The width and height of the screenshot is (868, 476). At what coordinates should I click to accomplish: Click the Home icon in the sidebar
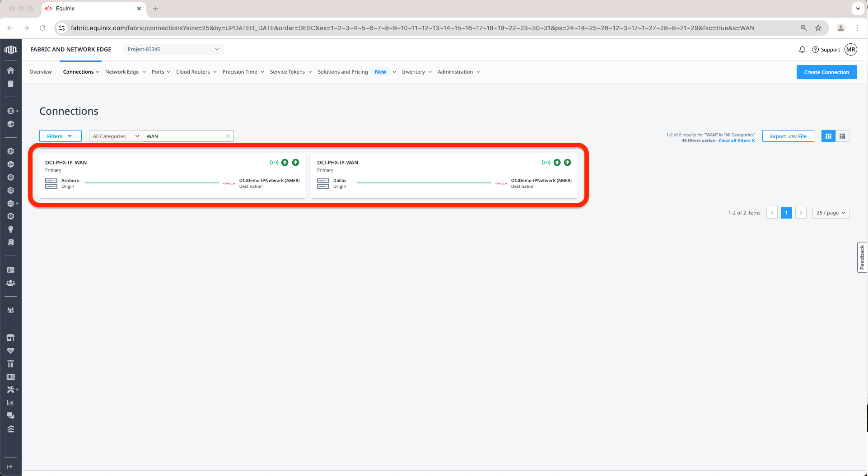coord(10,70)
